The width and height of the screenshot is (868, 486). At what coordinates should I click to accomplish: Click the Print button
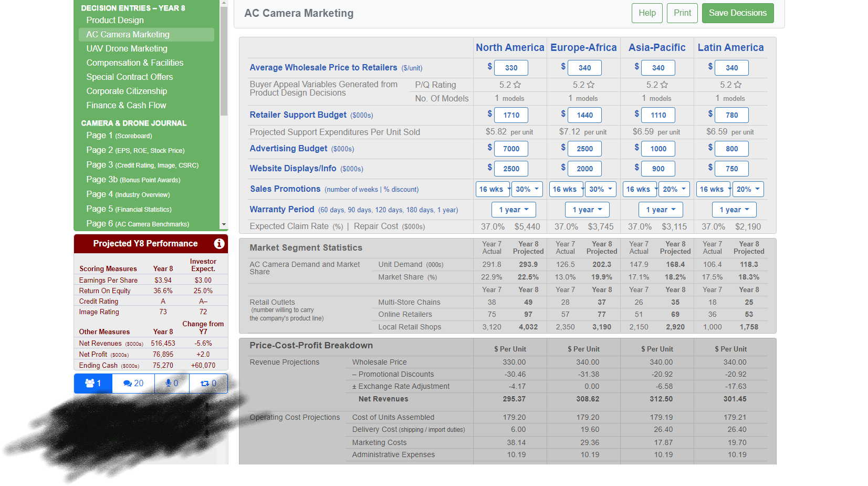pos(682,13)
